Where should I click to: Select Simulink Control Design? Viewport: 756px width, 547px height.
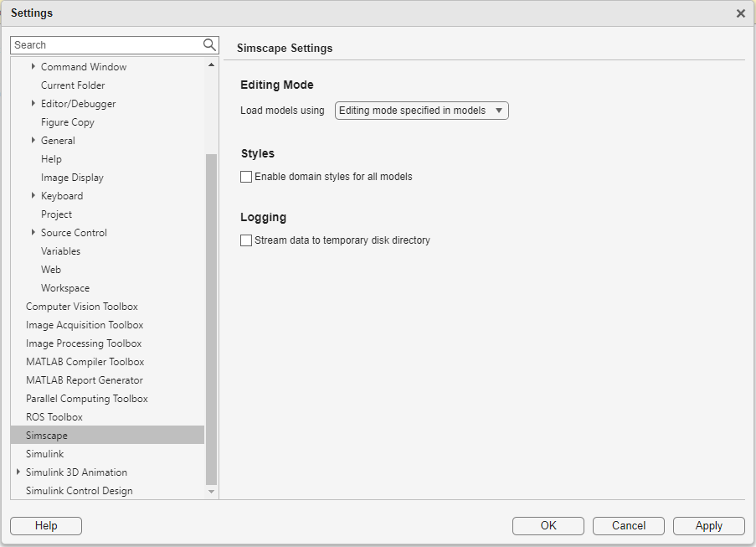click(x=79, y=491)
